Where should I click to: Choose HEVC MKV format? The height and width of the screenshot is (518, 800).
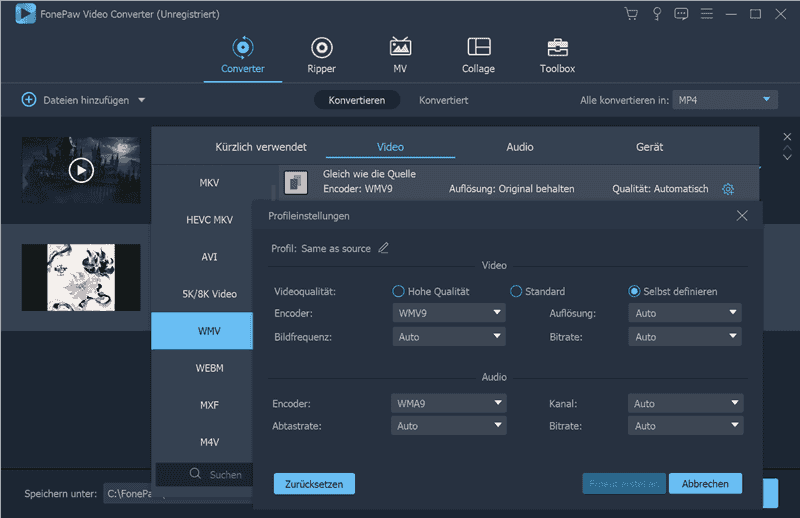pos(209,220)
